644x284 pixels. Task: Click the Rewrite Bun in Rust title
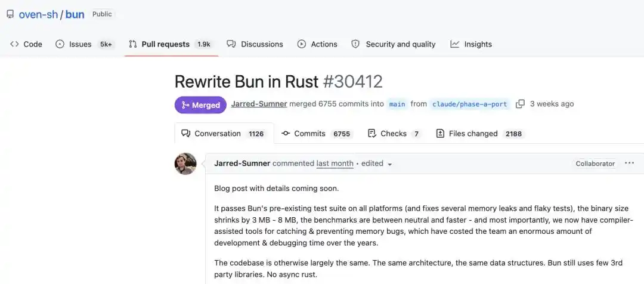[x=246, y=81]
